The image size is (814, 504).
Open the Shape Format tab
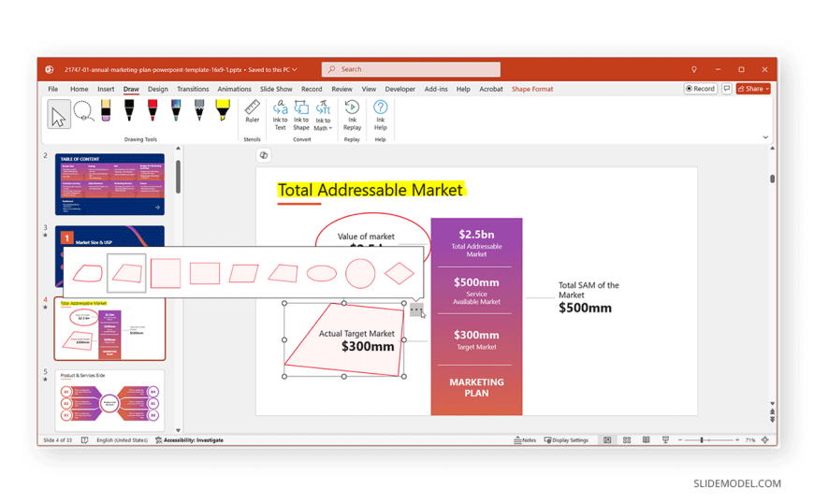(532, 89)
